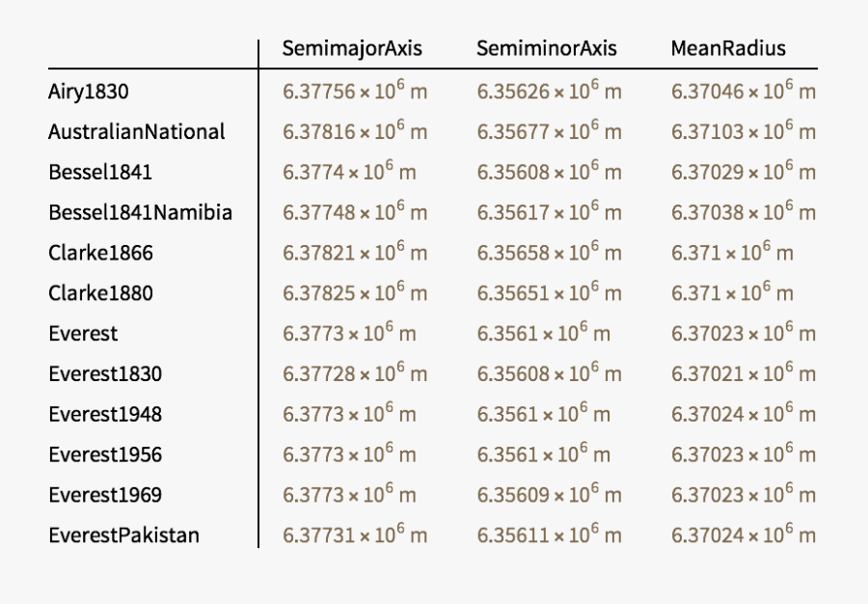
Task: Click EverestPakistan semimajor axis value 6.37731
Action: tap(355, 535)
